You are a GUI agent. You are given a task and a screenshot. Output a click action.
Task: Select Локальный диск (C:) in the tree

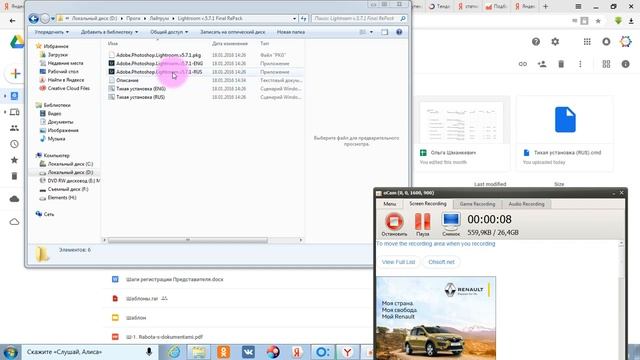pos(70,164)
